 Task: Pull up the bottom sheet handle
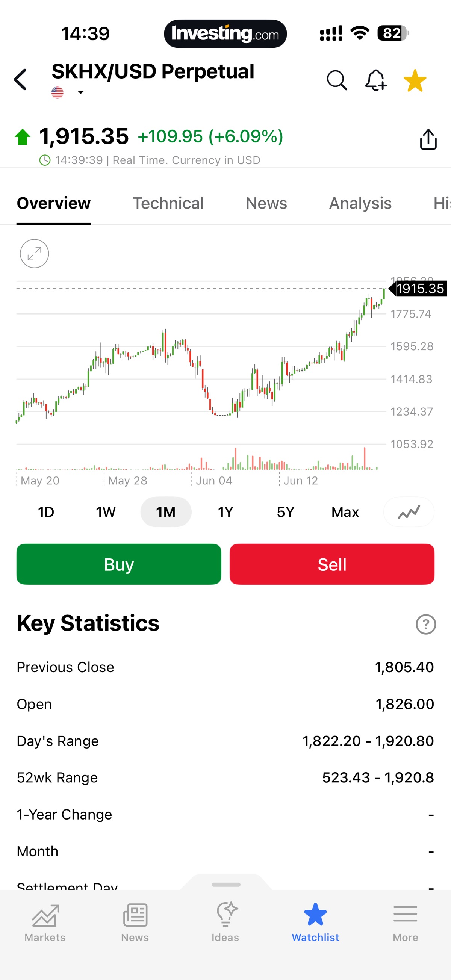pyautogui.click(x=226, y=885)
